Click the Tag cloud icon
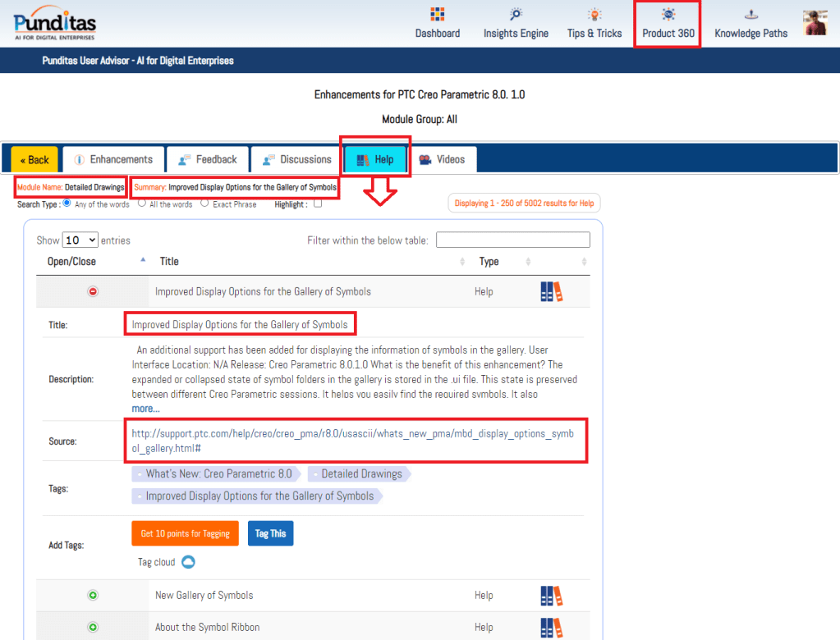This screenshot has height=640, width=840. tap(188, 562)
